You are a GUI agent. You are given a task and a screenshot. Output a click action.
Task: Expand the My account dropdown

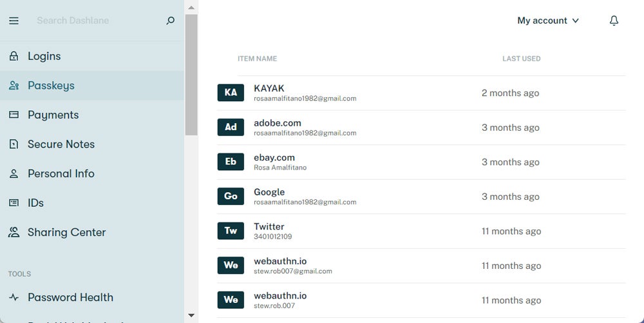point(548,21)
